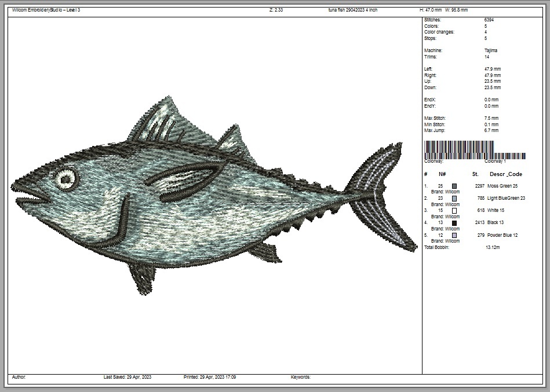Image resolution: width=550 pixels, height=392 pixels.
Task: Pick the White 15 thread swatch
Action: point(454,211)
